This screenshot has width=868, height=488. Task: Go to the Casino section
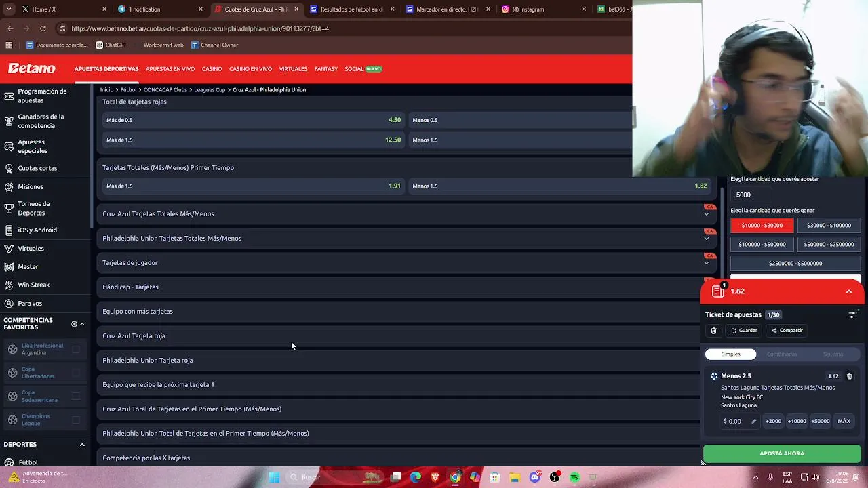(x=212, y=69)
